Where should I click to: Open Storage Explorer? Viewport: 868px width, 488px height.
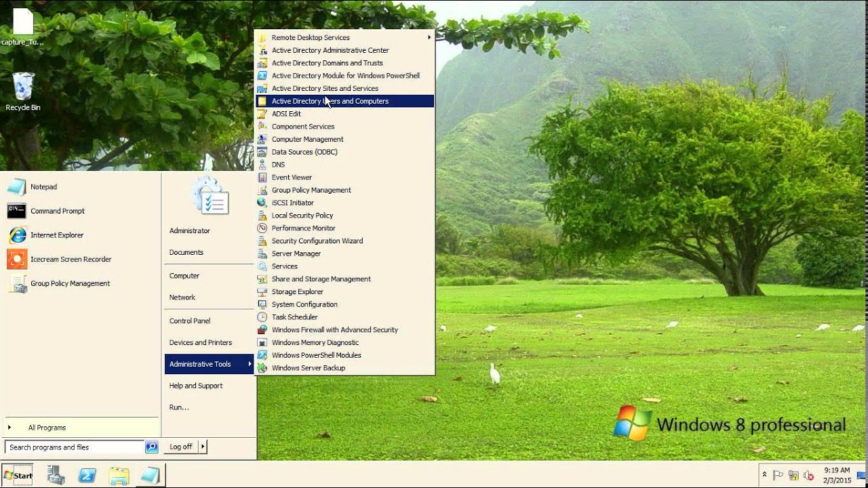344,291
